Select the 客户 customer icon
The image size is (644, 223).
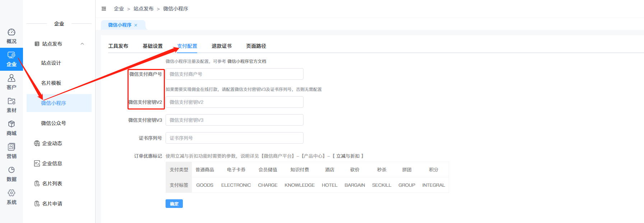[x=11, y=78]
